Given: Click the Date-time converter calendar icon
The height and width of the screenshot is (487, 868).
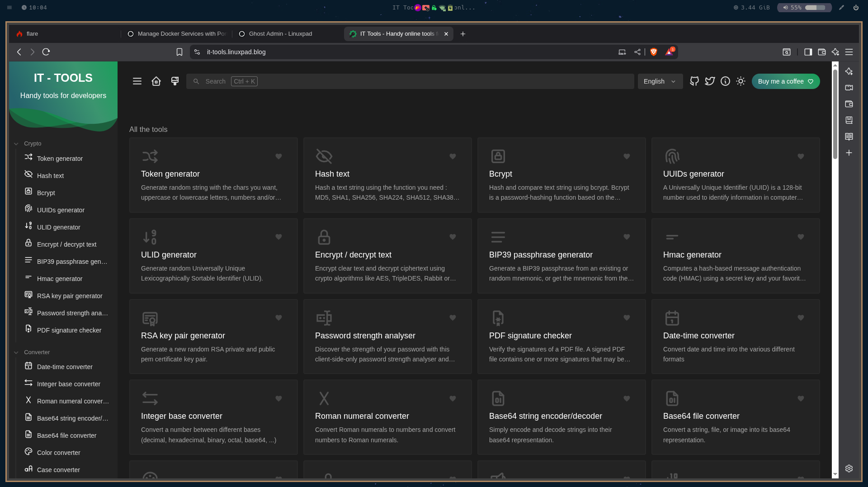Looking at the screenshot, I should click(672, 318).
